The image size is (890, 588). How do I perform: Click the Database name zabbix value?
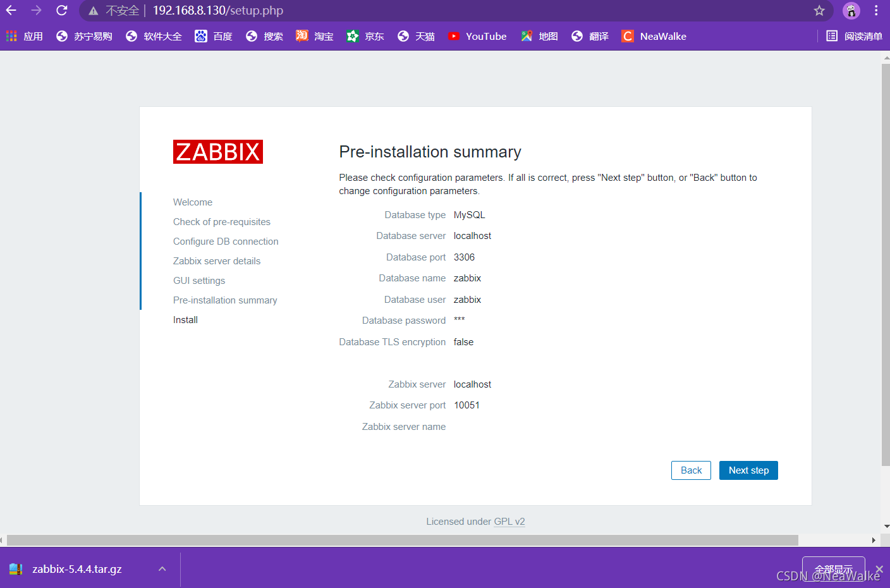click(467, 278)
